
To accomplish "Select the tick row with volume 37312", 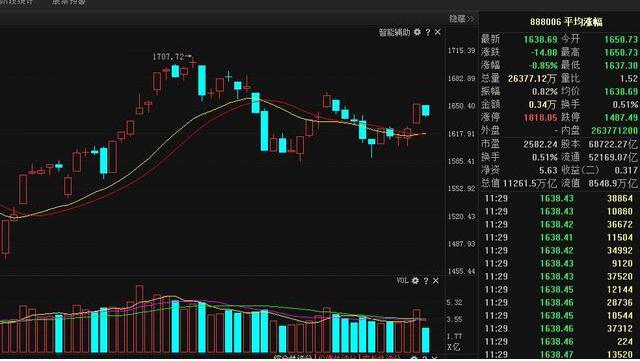I will coord(559,329).
